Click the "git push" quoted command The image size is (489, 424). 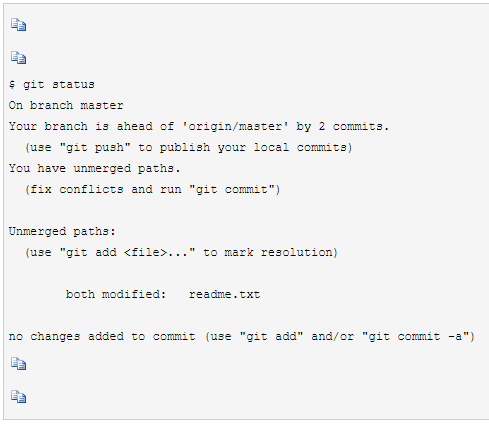95,148
